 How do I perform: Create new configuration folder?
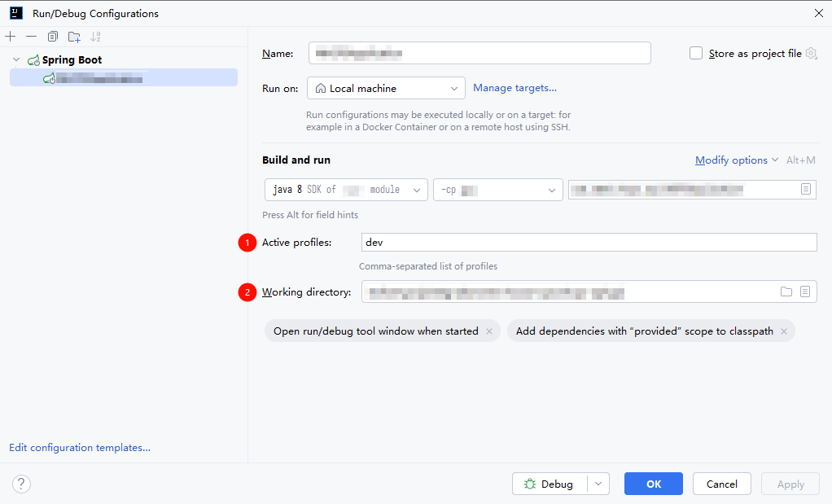coord(74,37)
